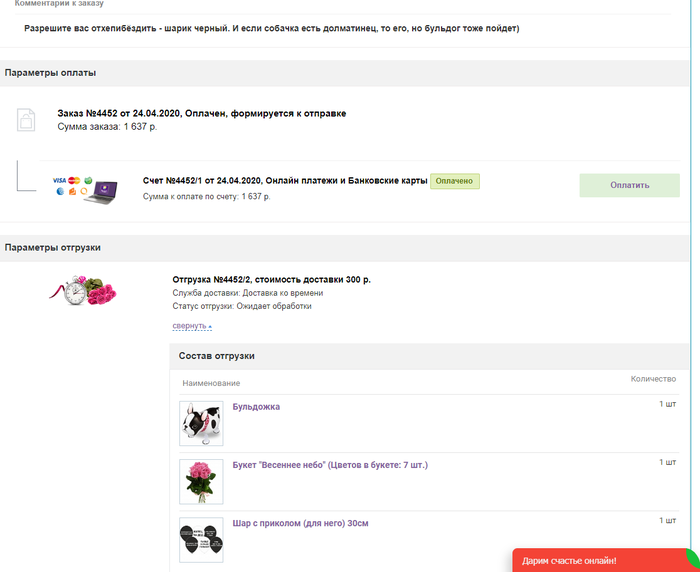
Task: Click the online payment cards and laptop icon
Action: pos(86,186)
